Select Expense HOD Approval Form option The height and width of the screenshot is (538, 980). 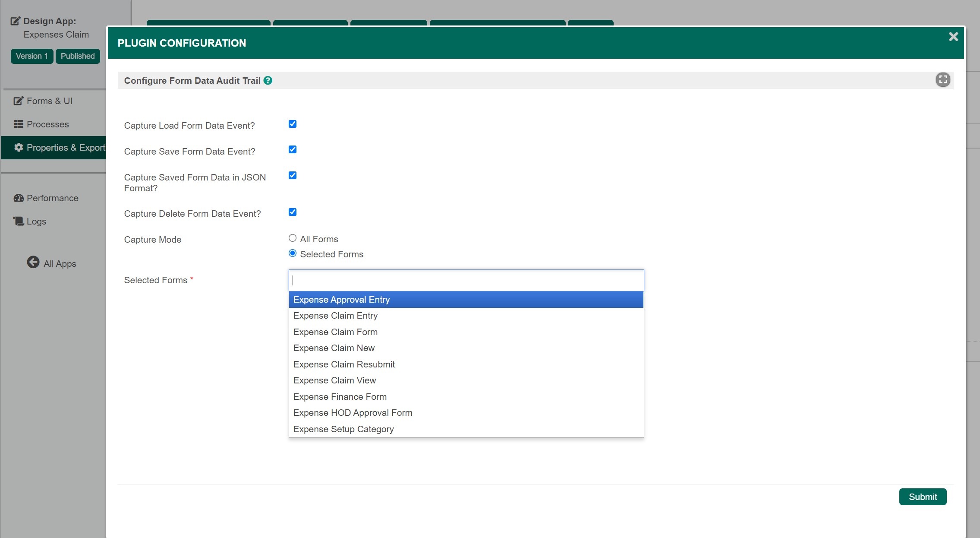[353, 413]
